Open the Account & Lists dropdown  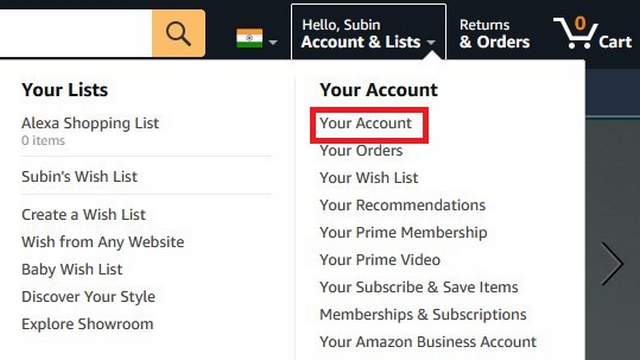(x=368, y=33)
